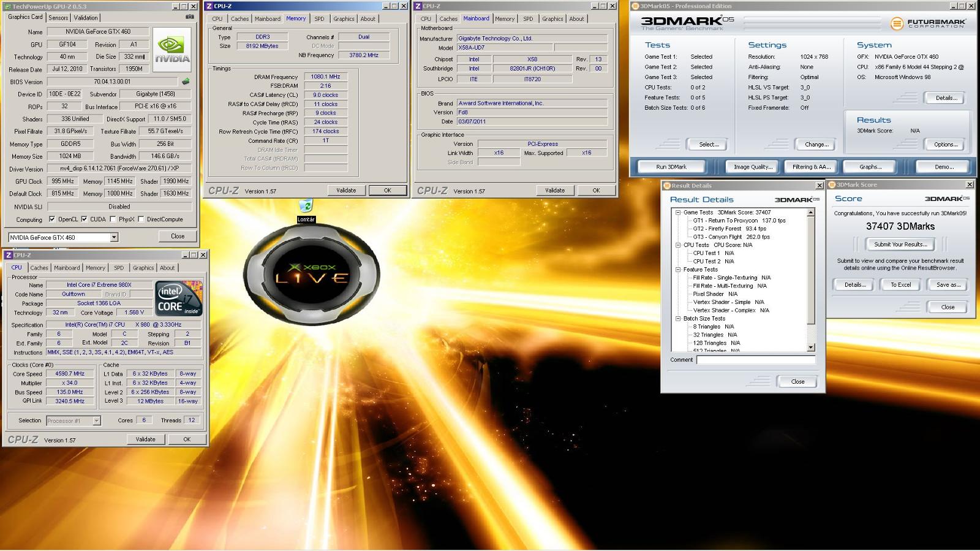This screenshot has height=551, width=980.
Task: Click Validate in CPU-Z Memory window
Action: click(x=346, y=191)
